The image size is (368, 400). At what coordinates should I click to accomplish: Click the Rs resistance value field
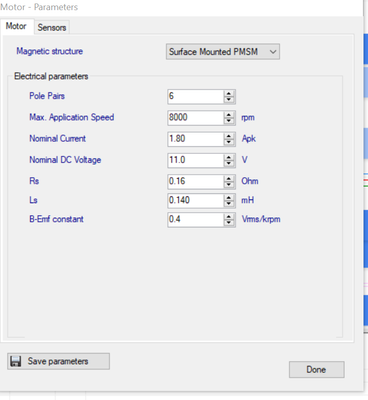(195, 182)
